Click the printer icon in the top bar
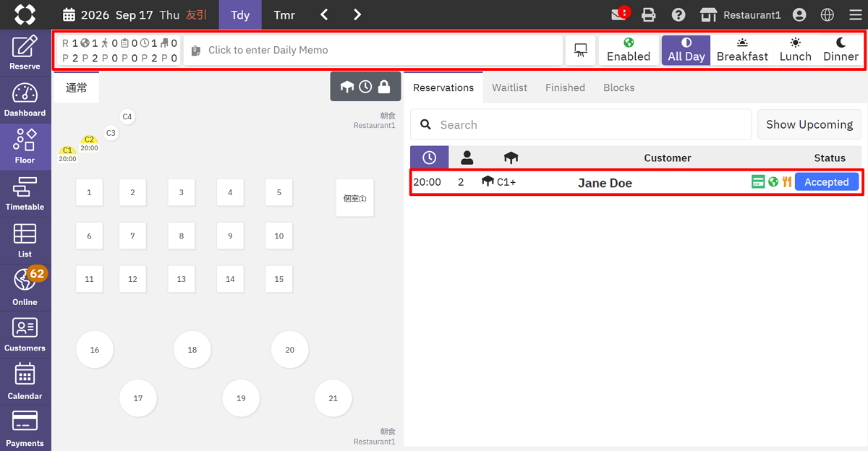This screenshot has width=868, height=451. (649, 14)
